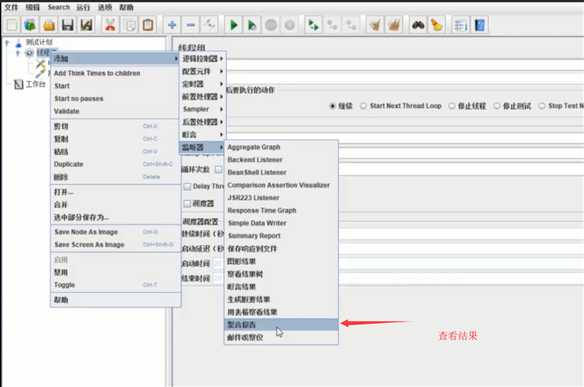Viewport: 584px width, 387px height.
Task: Click the Remote Stop All toolbar icon
Action: (332, 25)
